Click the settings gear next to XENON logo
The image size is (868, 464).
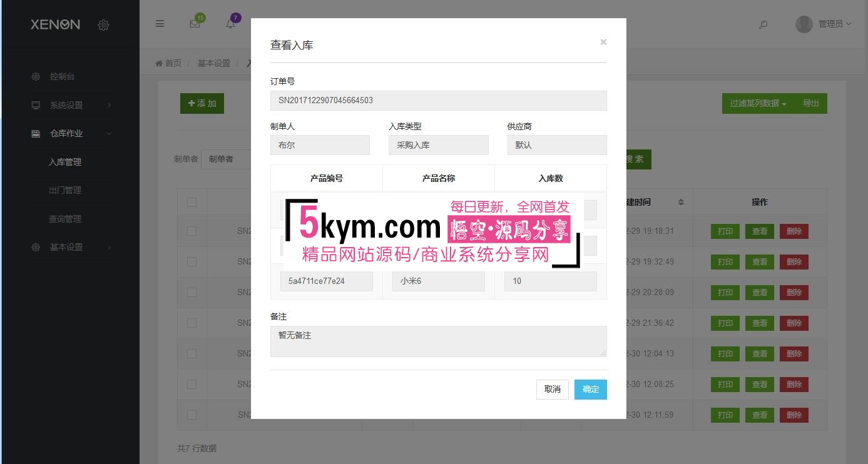[104, 25]
